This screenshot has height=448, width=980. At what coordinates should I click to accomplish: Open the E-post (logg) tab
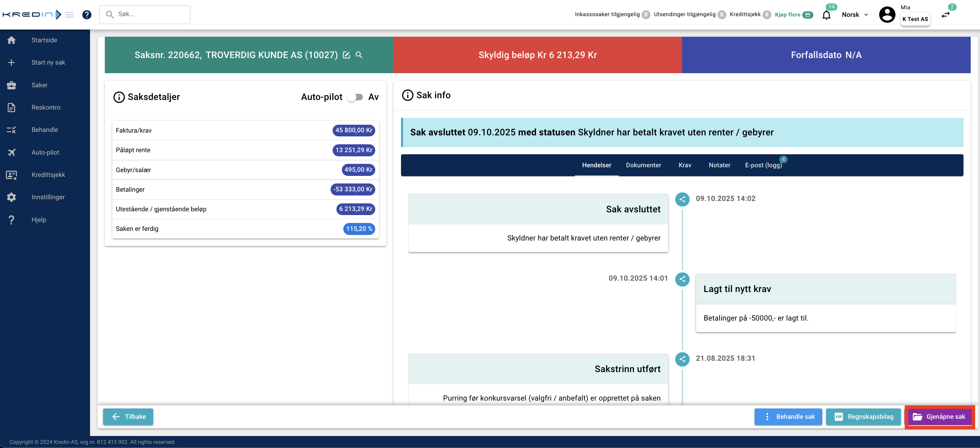tap(763, 165)
